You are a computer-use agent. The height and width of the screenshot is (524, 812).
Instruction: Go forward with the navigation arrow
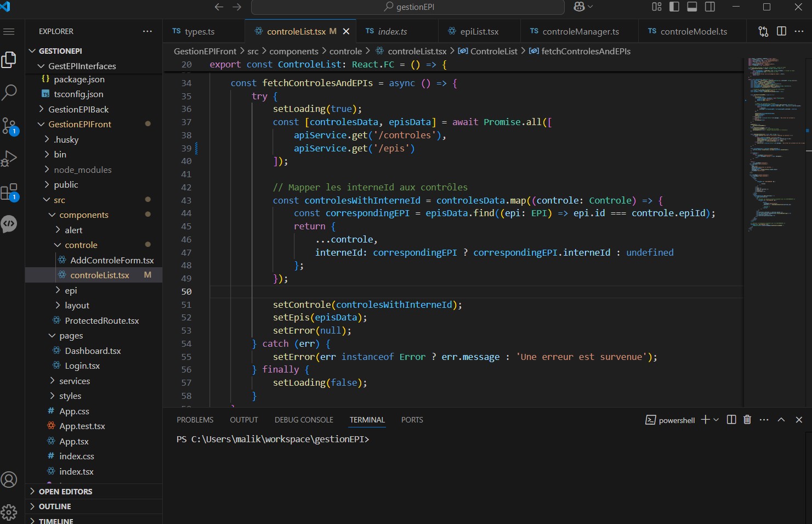(237, 7)
